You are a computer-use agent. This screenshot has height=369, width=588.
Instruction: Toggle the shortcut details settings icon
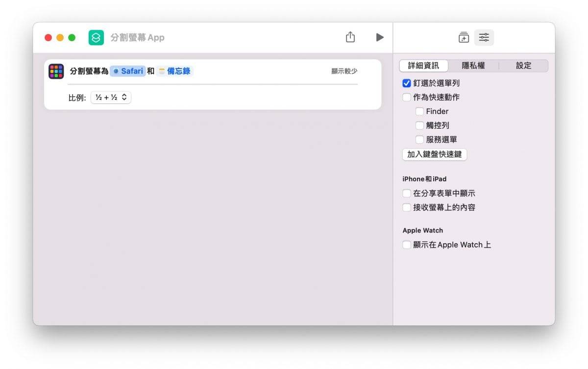click(484, 37)
